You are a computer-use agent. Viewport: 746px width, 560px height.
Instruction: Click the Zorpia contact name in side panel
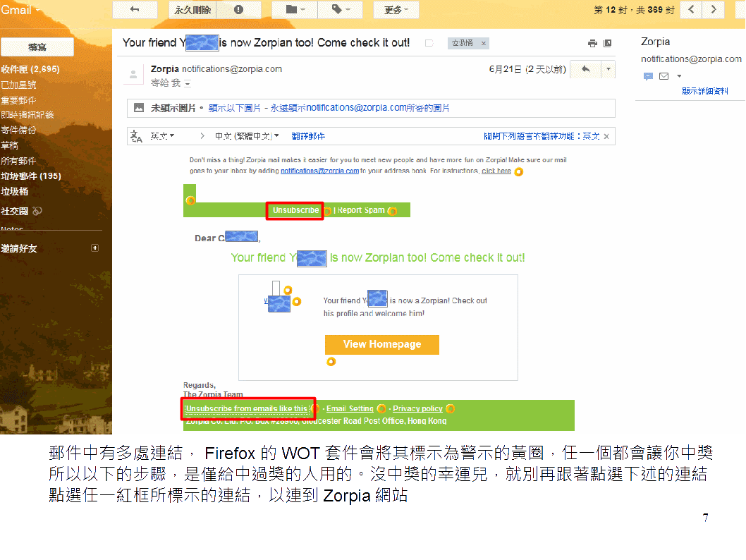click(655, 42)
